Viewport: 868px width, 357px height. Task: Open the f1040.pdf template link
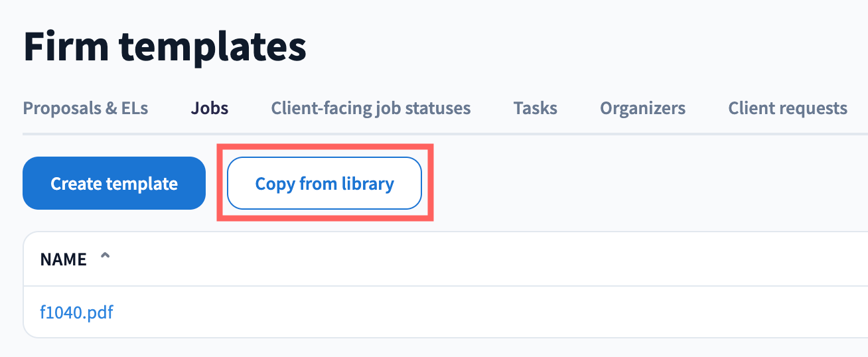(x=76, y=312)
